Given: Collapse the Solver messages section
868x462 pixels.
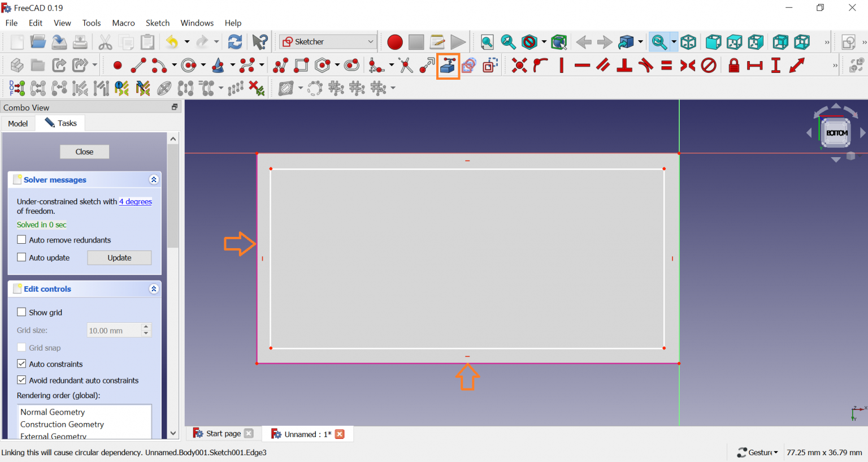Looking at the screenshot, I should pos(154,180).
